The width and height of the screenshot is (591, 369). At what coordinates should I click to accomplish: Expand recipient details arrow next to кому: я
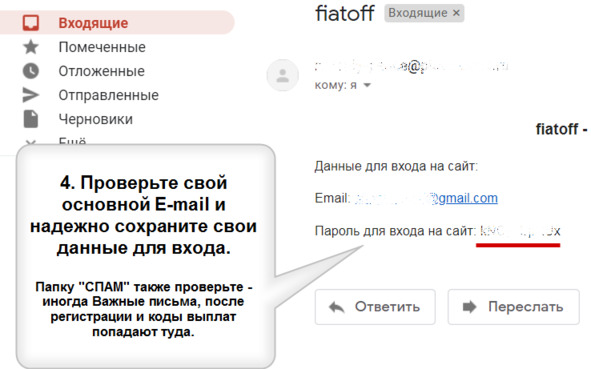pos(367,85)
